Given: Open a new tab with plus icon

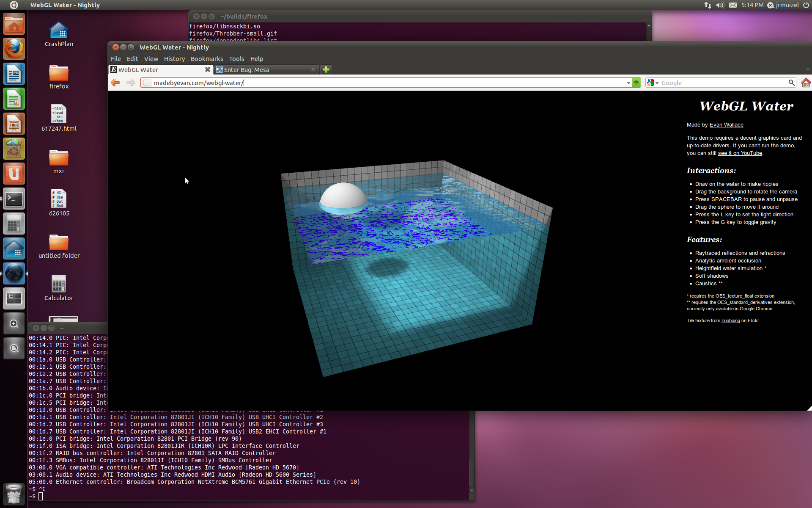Looking at the screenshot, I should point(326,70).
